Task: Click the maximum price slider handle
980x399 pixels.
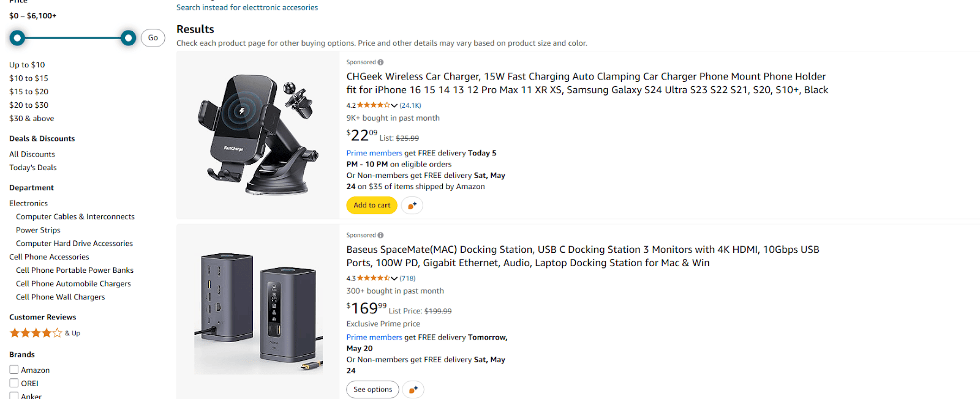Action: (x=128, y=39)
